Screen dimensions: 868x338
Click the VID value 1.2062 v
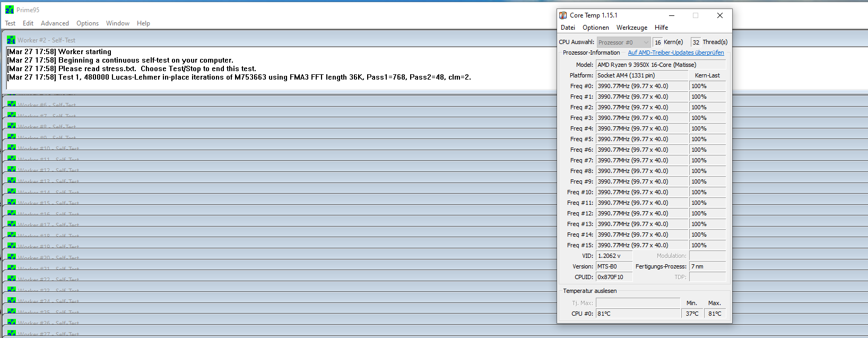pos(614,256)
